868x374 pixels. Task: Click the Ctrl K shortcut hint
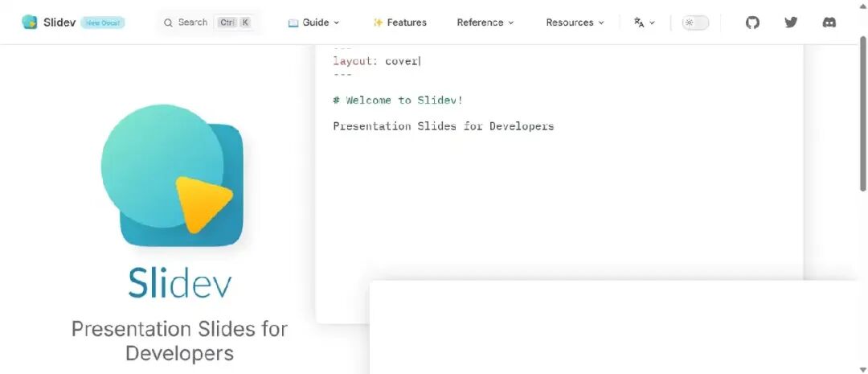[x=234, y=23]
